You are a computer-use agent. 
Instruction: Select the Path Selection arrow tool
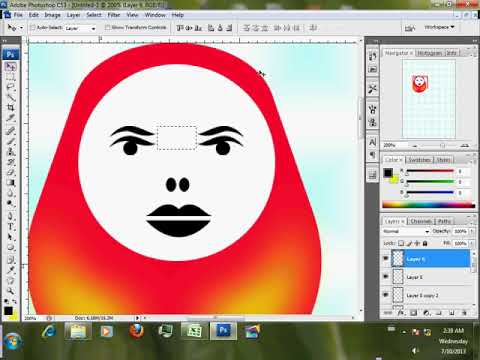(11, 237)
